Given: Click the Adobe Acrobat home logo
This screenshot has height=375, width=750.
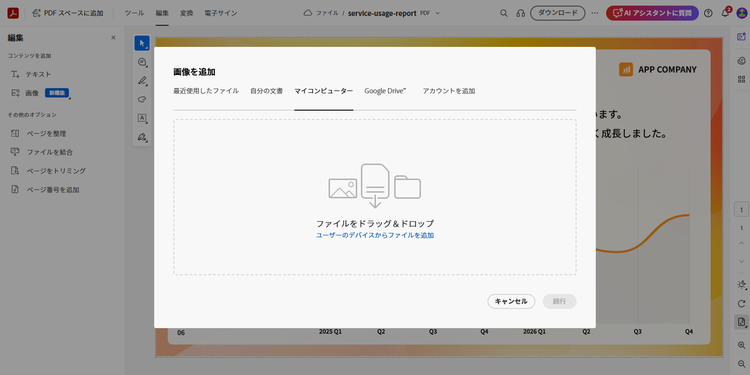Looking at the screenshot, I should coord(13,13).
